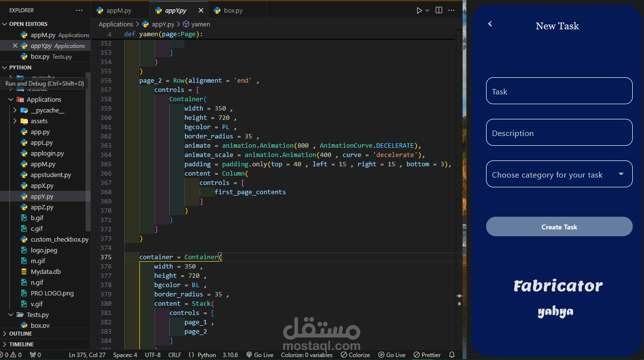This screenshot has height=360, width=644.
Task: Open app.py in the file tree
Action: click(x=40, y=132)
